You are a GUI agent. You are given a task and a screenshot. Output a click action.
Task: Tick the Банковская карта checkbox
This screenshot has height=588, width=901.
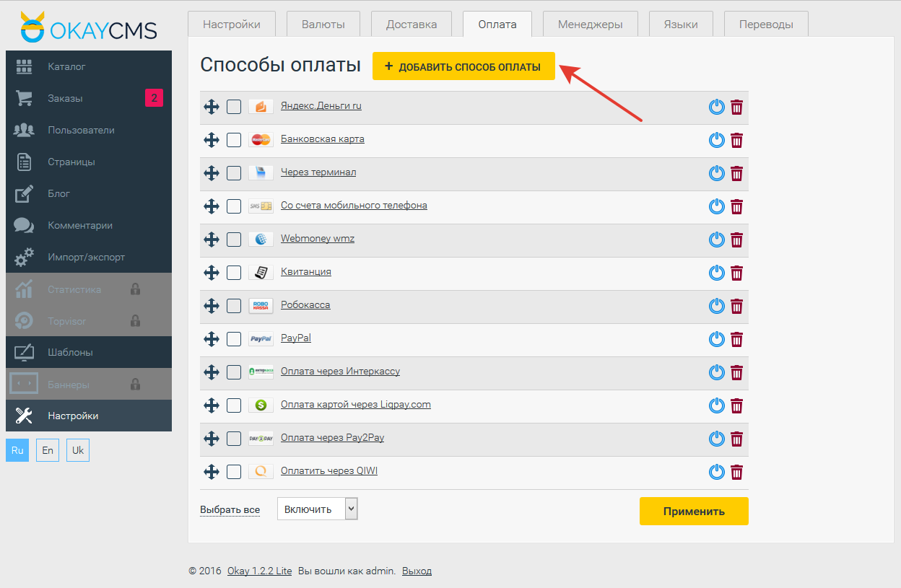click(x=234, y=140)
